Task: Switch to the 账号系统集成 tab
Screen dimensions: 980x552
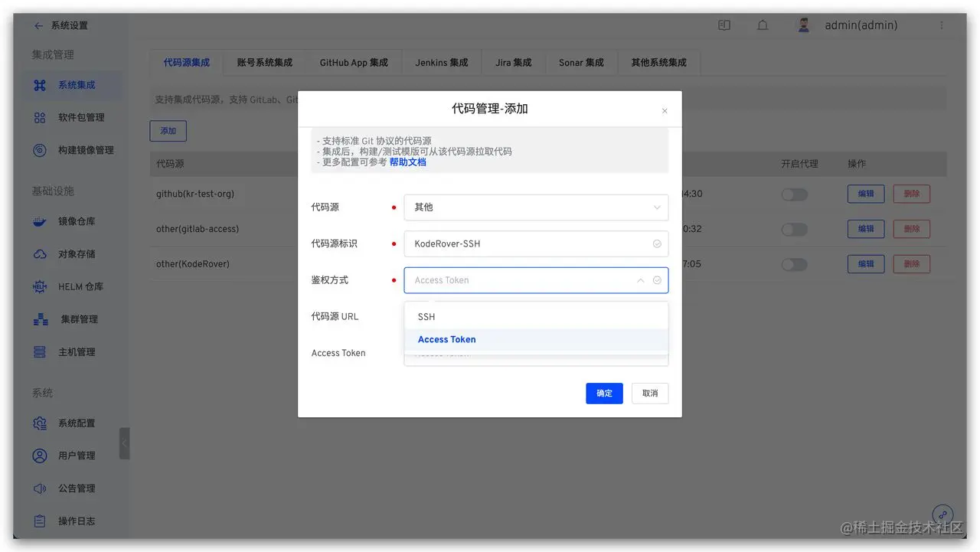Action: pos(265,63)
